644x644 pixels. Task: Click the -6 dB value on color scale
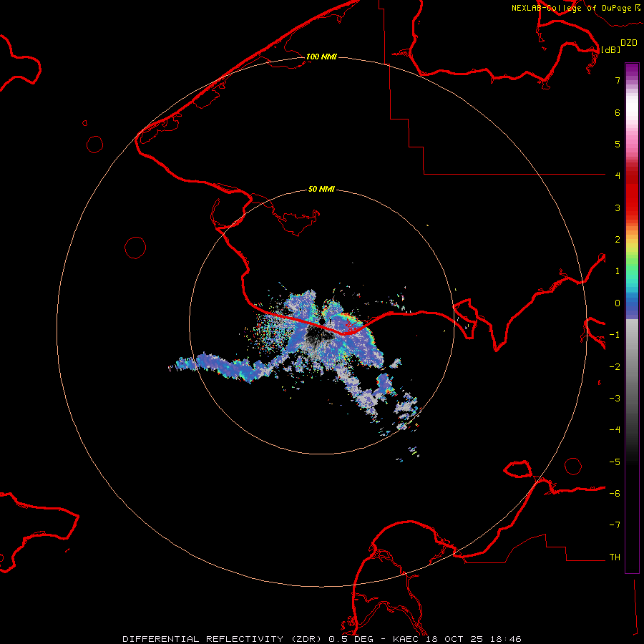pyautogui.click(x=615, y=494)
